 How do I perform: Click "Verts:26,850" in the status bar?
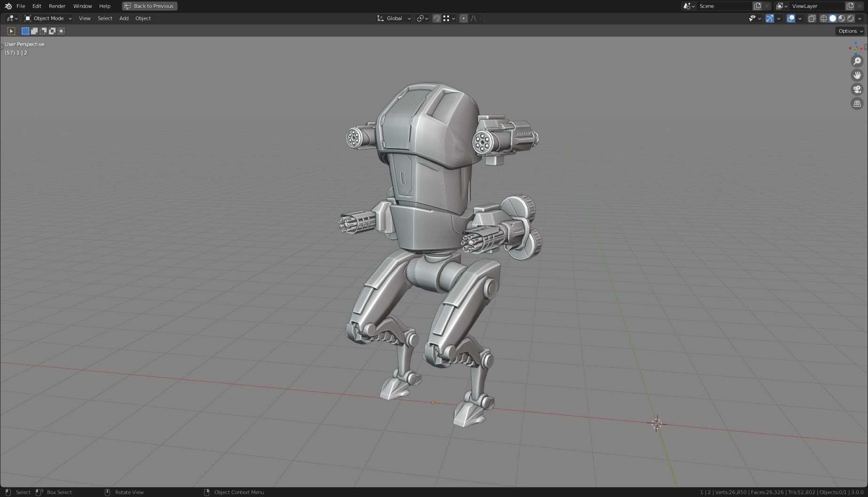[731, 492]
